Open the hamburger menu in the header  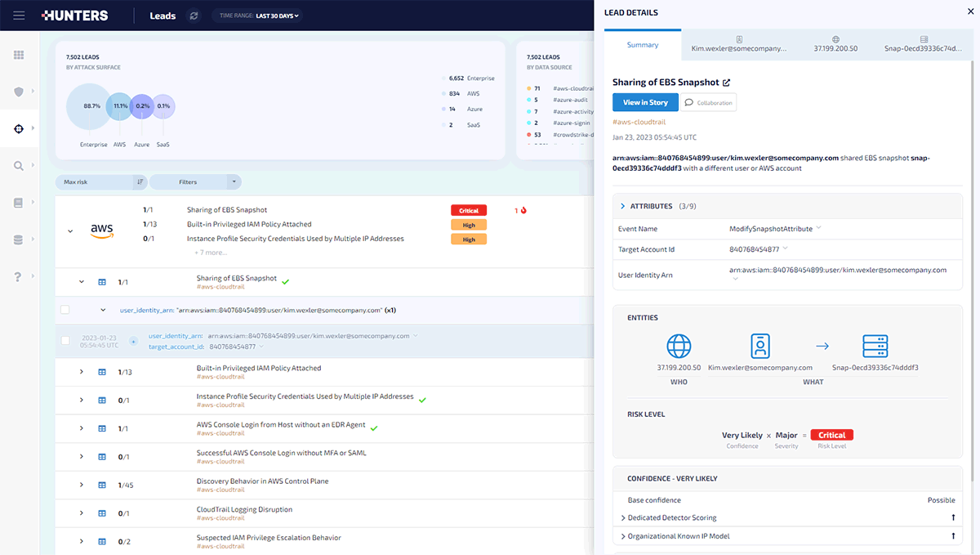point(19,16)
